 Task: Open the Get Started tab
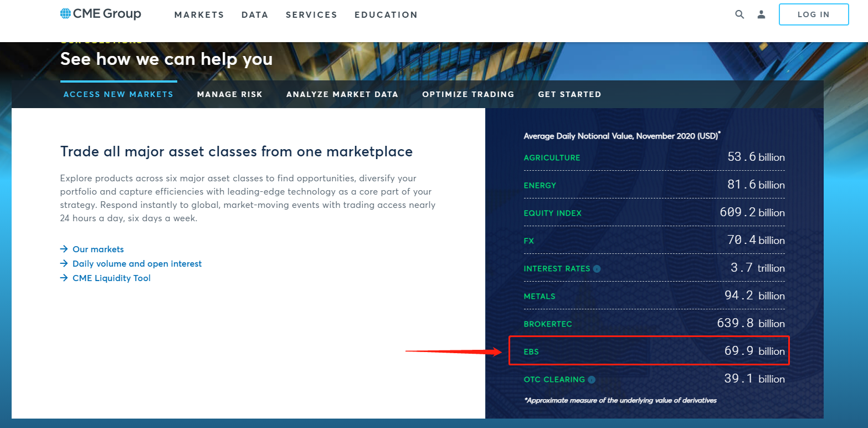(x=569, y=94)
